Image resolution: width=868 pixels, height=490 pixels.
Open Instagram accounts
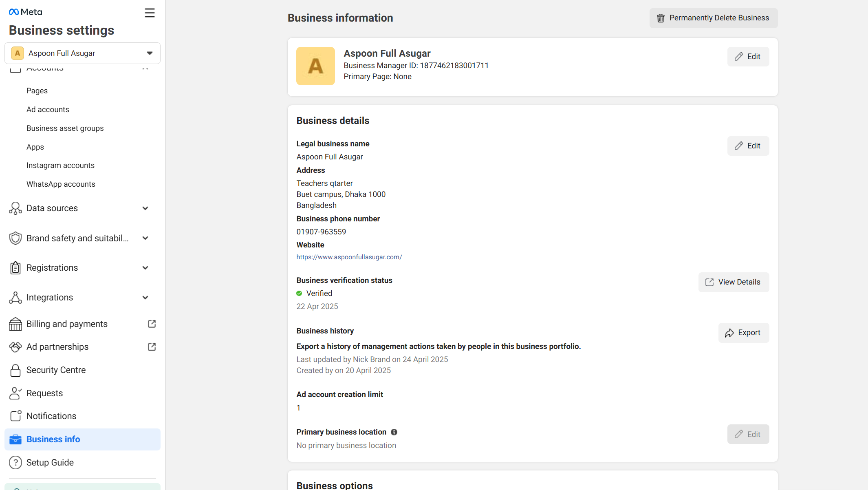coord(60,166)
